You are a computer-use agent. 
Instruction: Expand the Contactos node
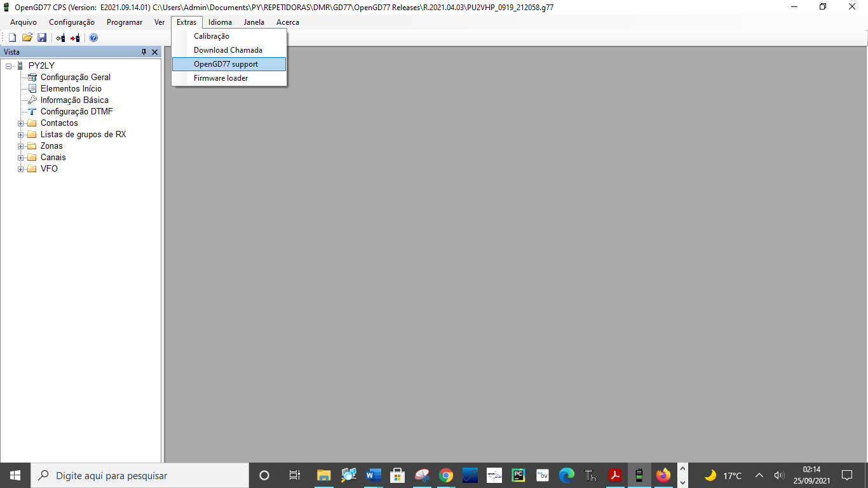[21, 123]
